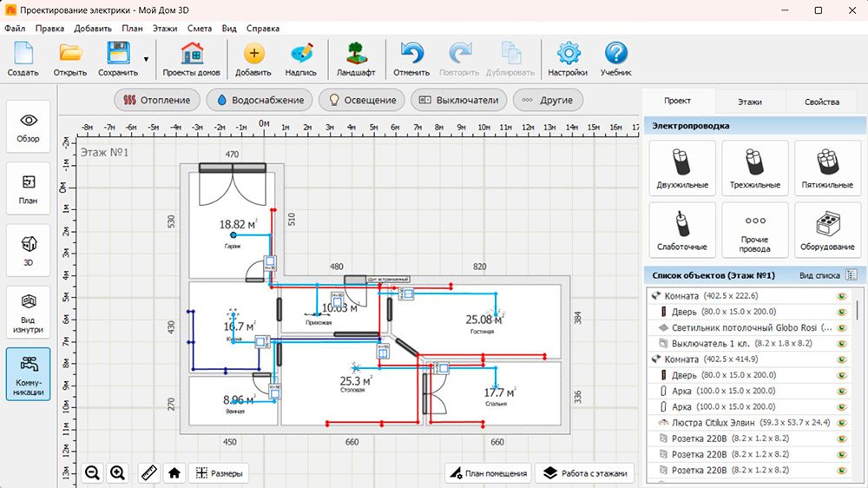
Task: Switch to the Свойства tab
Action: pos(822,102)
